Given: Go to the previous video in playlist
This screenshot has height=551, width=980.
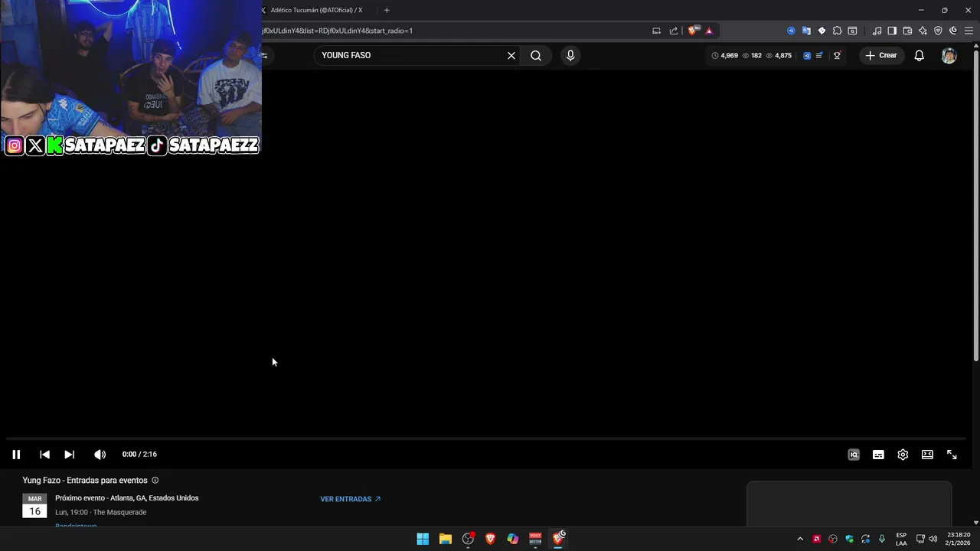Looking at the screenshot, I should click(x=44, y=455).
